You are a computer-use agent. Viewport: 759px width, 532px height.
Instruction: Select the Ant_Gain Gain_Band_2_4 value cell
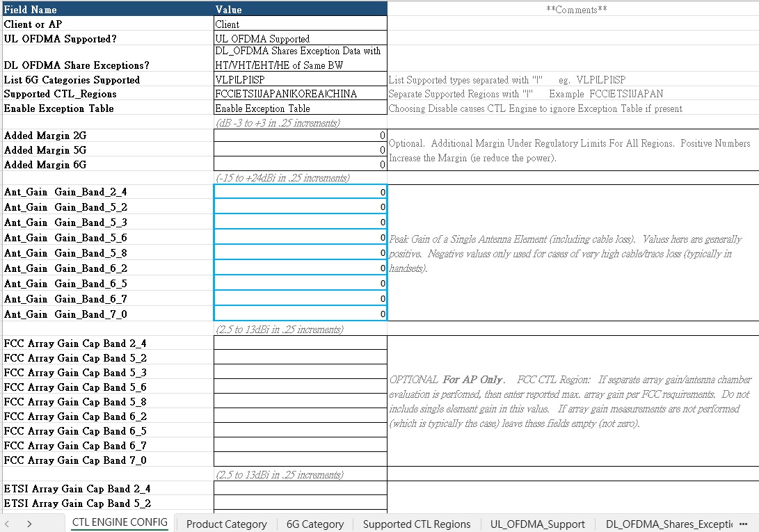(299, 192)
